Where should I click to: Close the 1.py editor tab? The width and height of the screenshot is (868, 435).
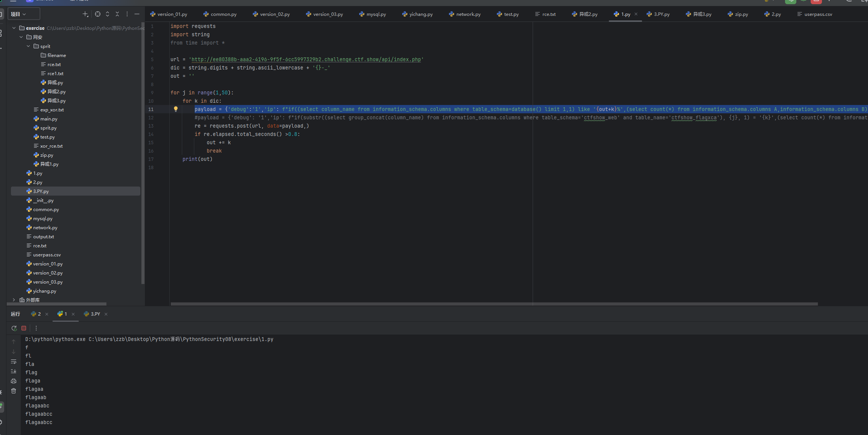pos(636,14)
